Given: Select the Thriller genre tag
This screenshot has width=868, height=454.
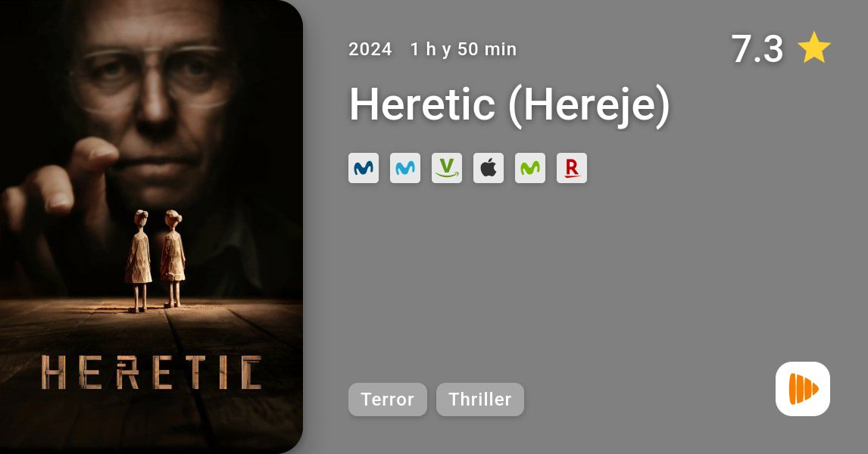Looking at the screenshot, I should point(480,400).
